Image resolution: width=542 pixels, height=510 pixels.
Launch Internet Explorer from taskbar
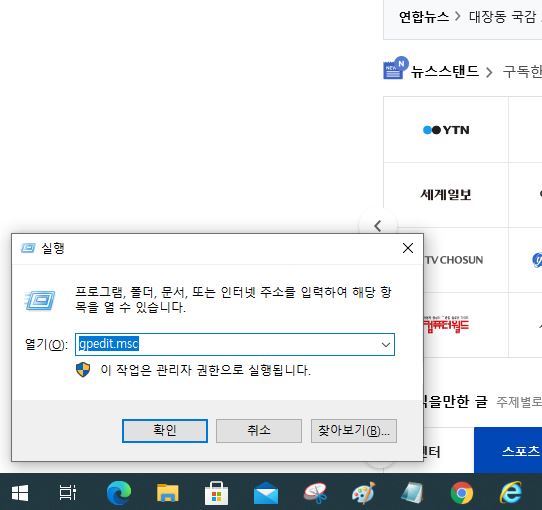pyautogui.click(x=511, y=492)
